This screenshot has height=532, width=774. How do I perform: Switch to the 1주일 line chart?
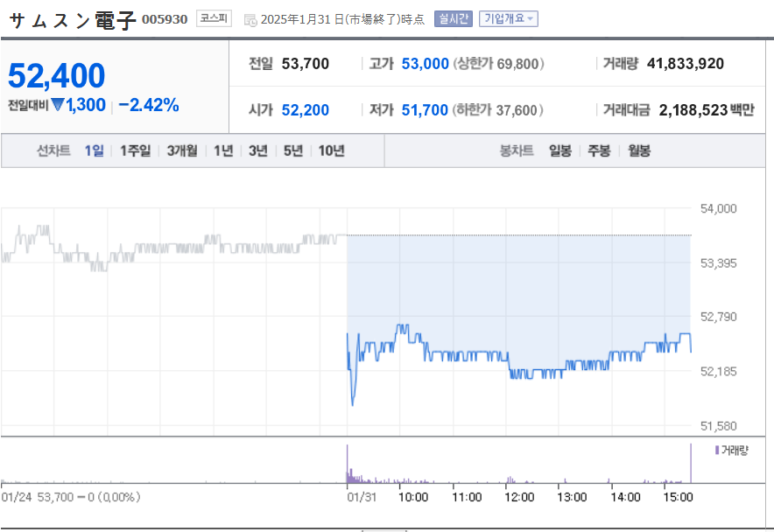coord(135,150)
